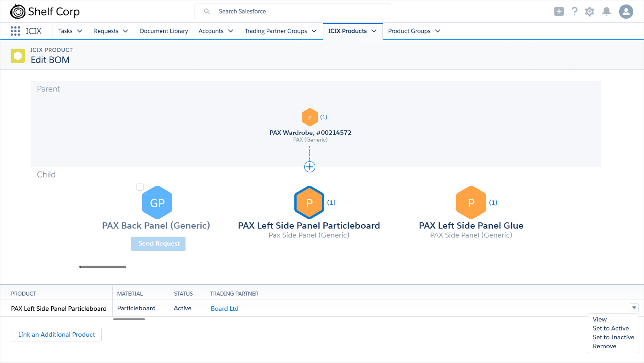Tick the PAX Back Panel checkbox
This screenshot has width=644, height=363.
click(140, 187)
